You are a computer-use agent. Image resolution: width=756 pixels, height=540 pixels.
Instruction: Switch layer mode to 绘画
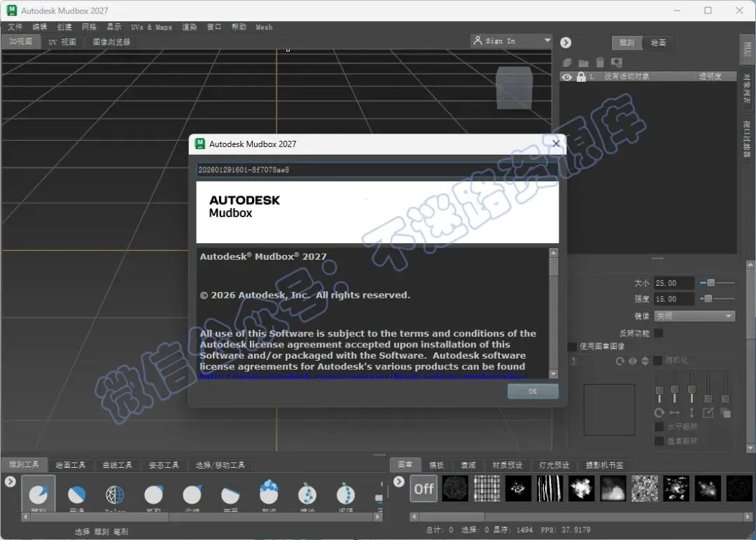[658, 43]
